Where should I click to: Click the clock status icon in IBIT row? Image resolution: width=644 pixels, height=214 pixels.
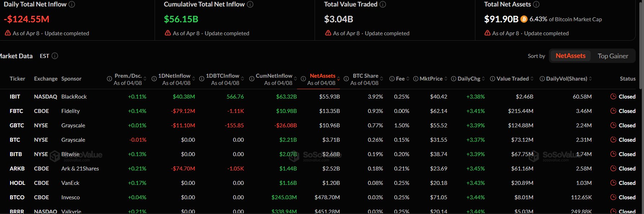click(613, 96)
